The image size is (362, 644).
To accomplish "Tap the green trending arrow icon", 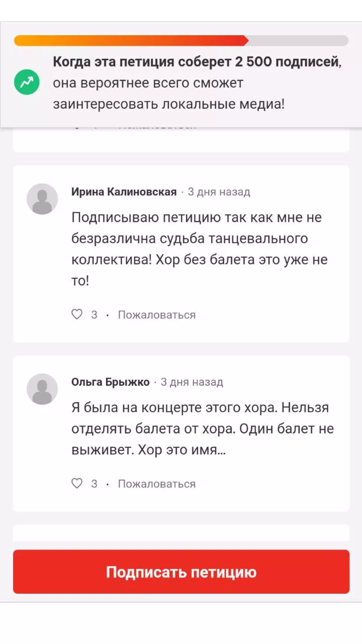I will point(27,83).
